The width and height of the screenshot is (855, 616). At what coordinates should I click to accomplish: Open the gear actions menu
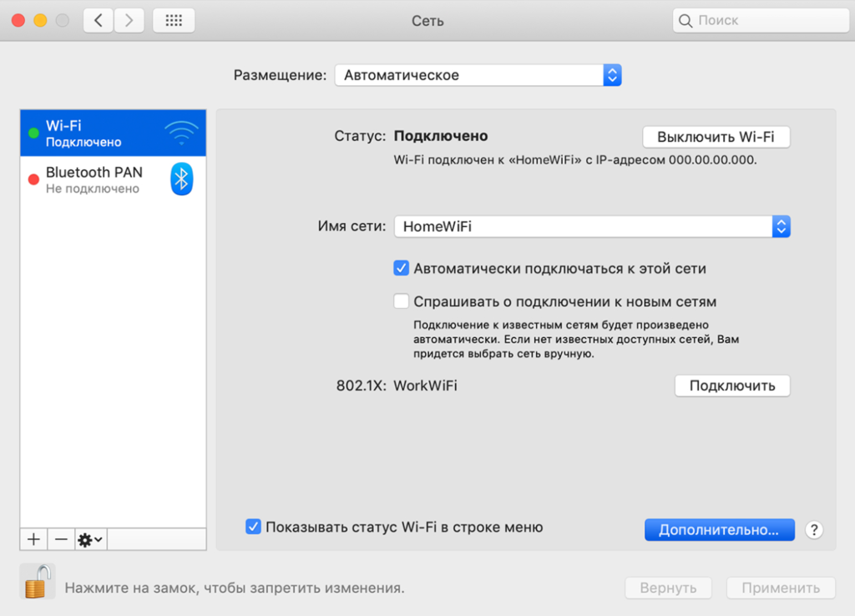tap(90, 539)
